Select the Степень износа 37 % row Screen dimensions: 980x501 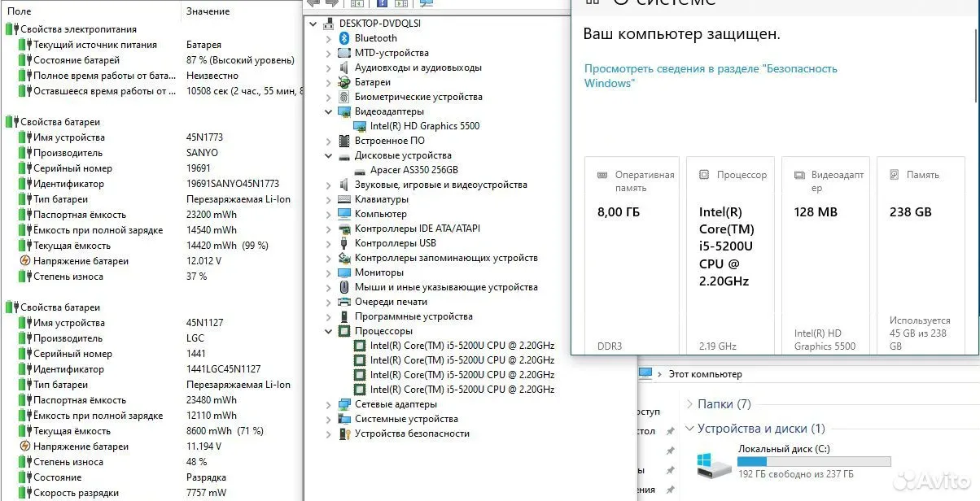tap(153, 277)
